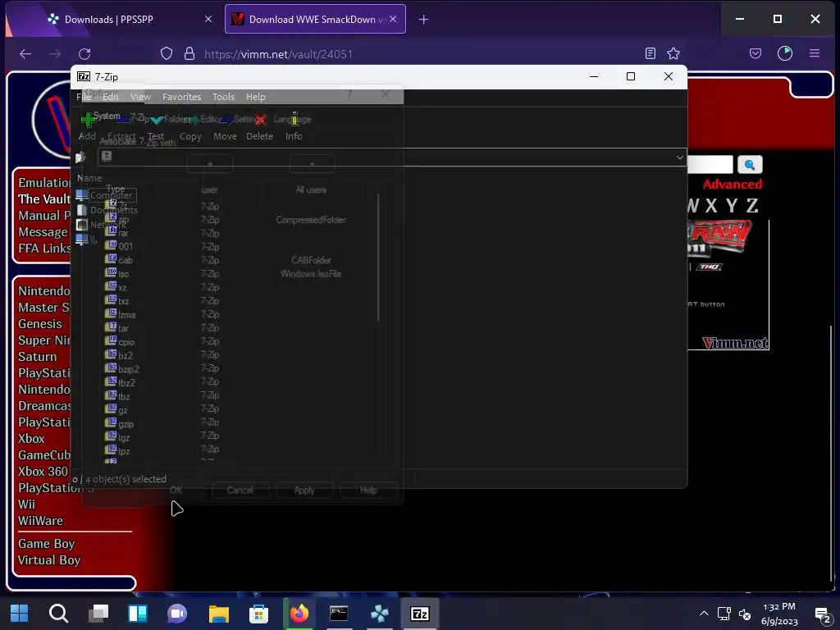Expand the 7-Zip address path dropdown

pos(680,157)
